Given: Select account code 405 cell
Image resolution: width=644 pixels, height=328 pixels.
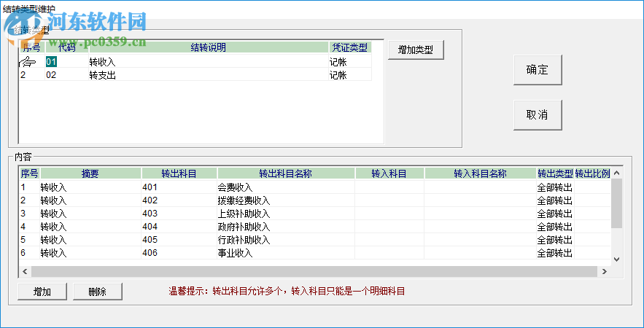Looking at the screenshot, I should 179,240.
